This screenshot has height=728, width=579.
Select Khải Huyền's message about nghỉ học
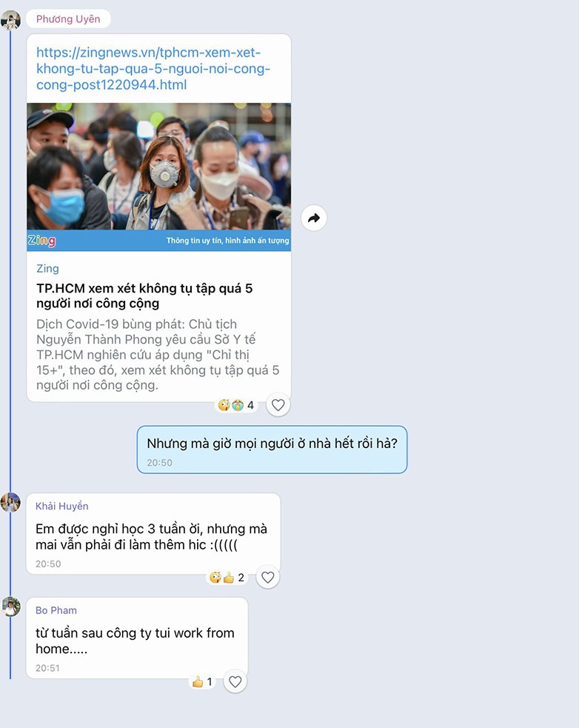pyautogui.click(x=153, y=534)
